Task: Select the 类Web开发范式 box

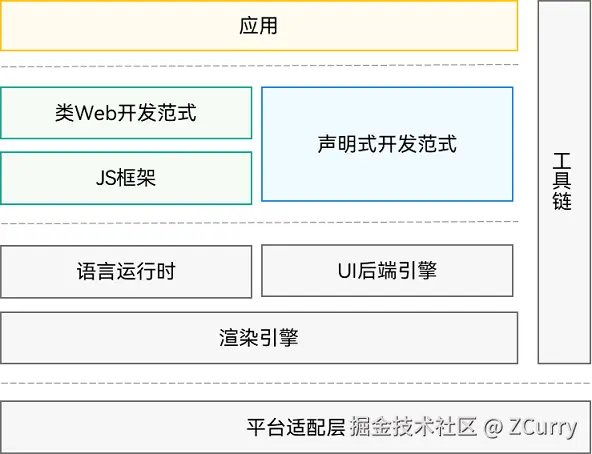Action: [x=126, y=113]
